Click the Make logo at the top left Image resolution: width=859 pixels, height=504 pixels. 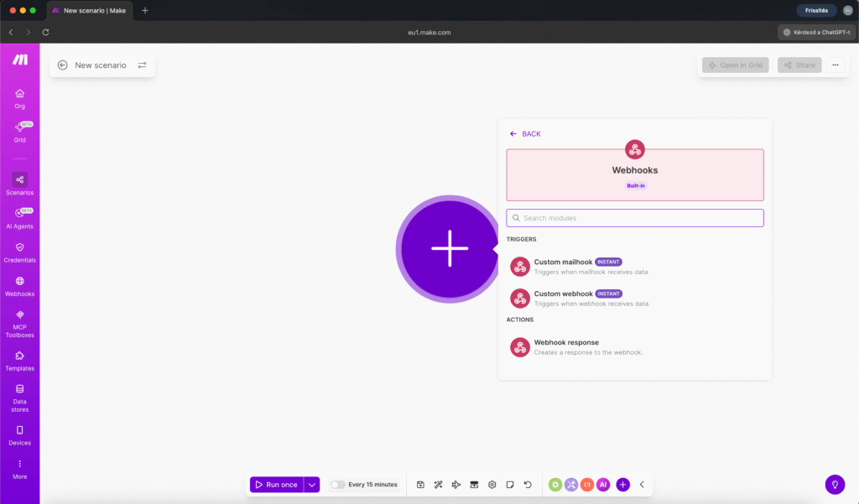coord(18,60)
